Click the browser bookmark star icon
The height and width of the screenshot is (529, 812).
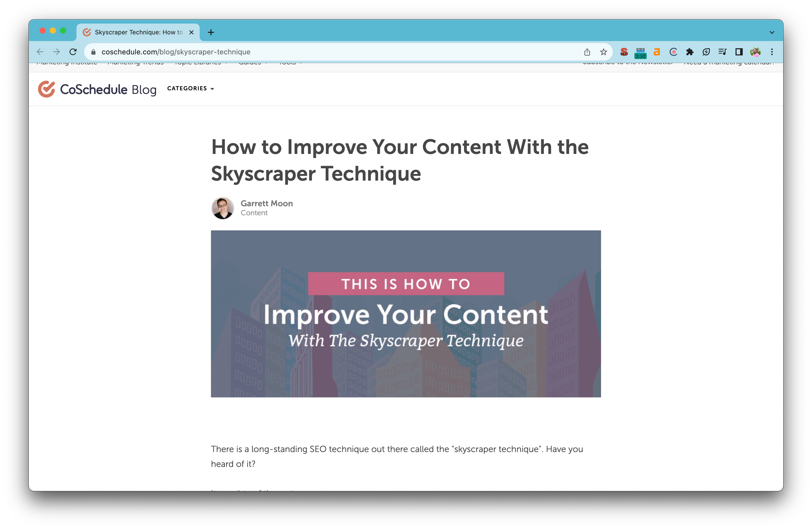pyautogui.click(x=603, y=52)
